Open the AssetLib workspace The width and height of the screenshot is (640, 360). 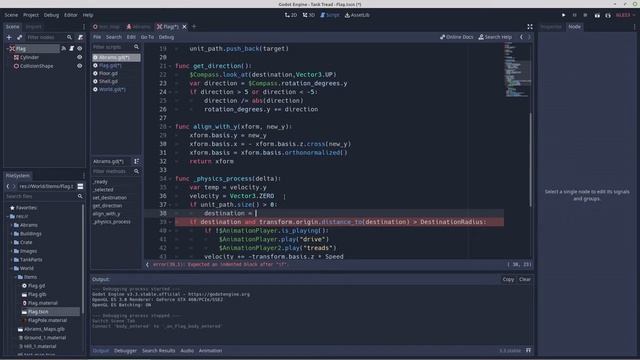coord(357,15)
